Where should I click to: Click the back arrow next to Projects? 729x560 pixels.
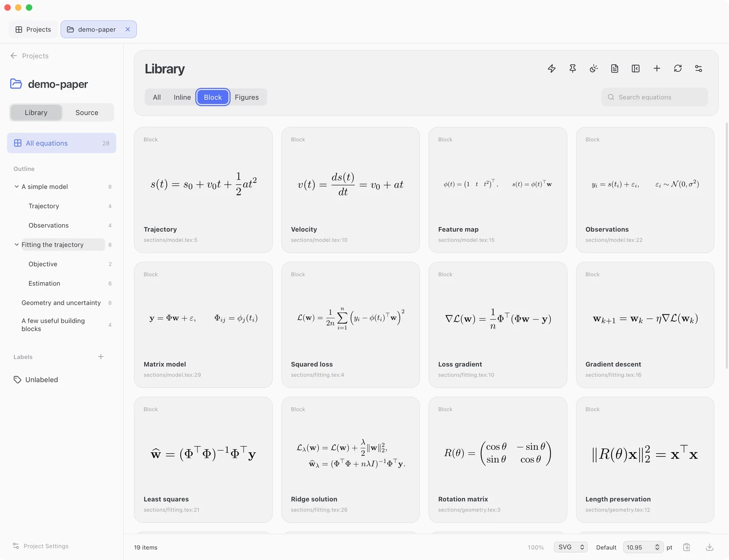(x=14, y=56)
